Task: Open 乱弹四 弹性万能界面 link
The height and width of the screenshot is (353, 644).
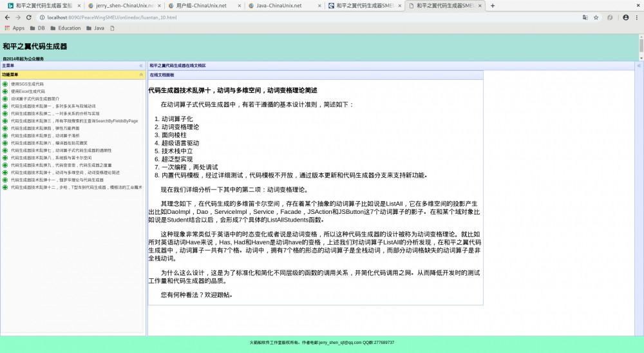Action: [x=45, y=128]
